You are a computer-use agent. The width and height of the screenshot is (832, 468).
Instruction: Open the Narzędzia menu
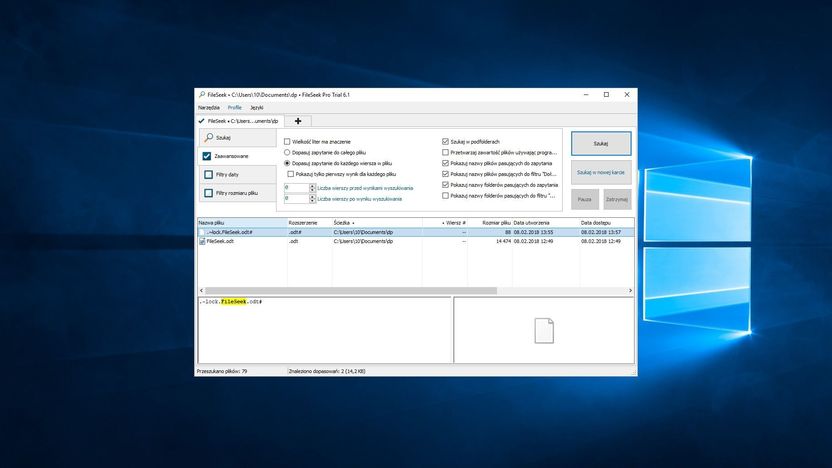click(209, 108)
